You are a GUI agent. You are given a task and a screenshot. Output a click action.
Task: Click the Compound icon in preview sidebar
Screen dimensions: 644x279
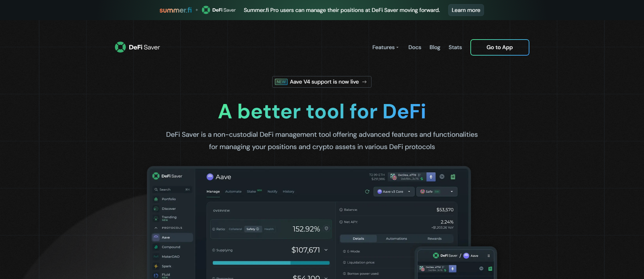point(156,247)
